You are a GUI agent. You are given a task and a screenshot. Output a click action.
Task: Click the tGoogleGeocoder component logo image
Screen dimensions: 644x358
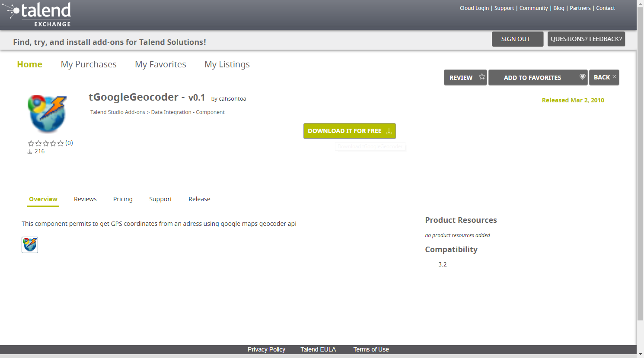click(x=47, y=113)
